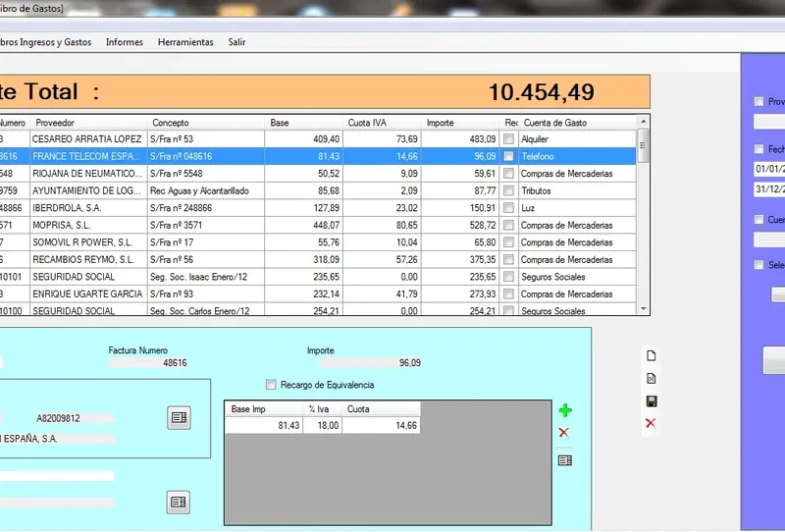This screenshot has width=785, height=532.
Task: Toggle Rec checkbox in AYUNTAMIENTO DE LOG row
Action: 508,190
